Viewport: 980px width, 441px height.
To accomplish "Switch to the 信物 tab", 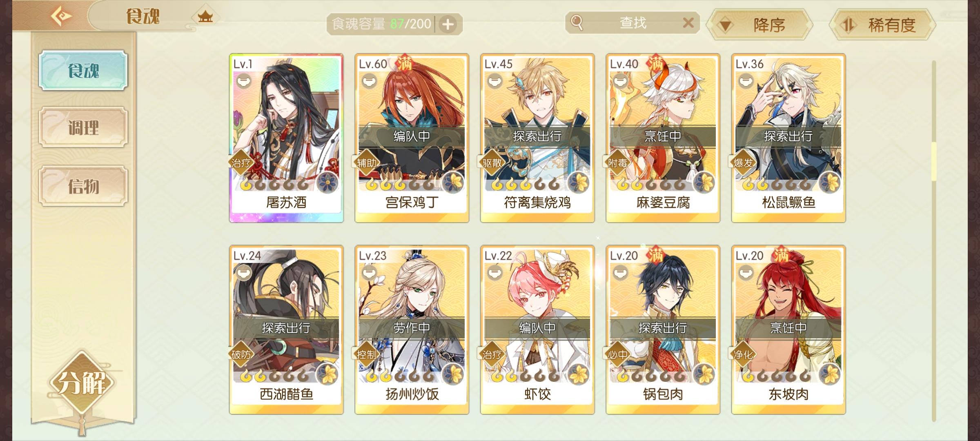I will click(x=83, y=186).
